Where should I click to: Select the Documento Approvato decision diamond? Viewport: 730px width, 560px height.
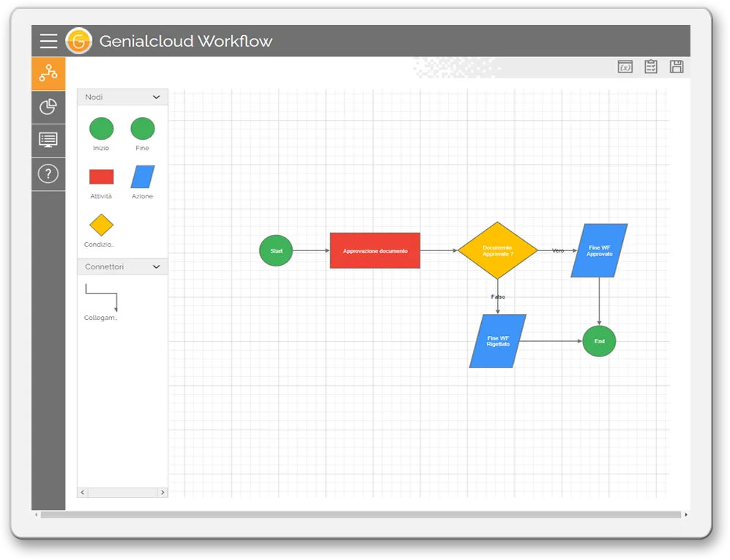coord(498,250)
